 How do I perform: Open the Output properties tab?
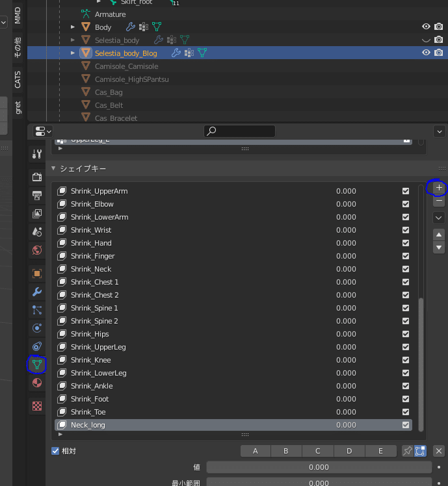[37, 196]
